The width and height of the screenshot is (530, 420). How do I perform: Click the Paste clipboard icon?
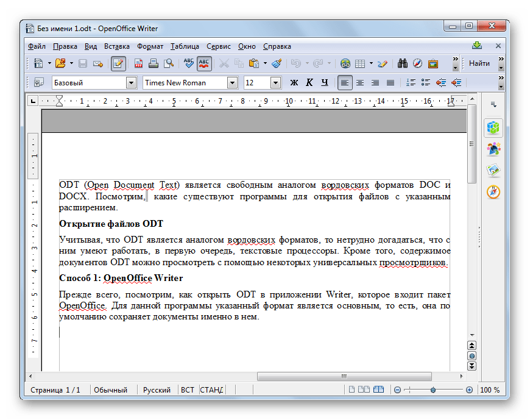click(x=254, y=63)
